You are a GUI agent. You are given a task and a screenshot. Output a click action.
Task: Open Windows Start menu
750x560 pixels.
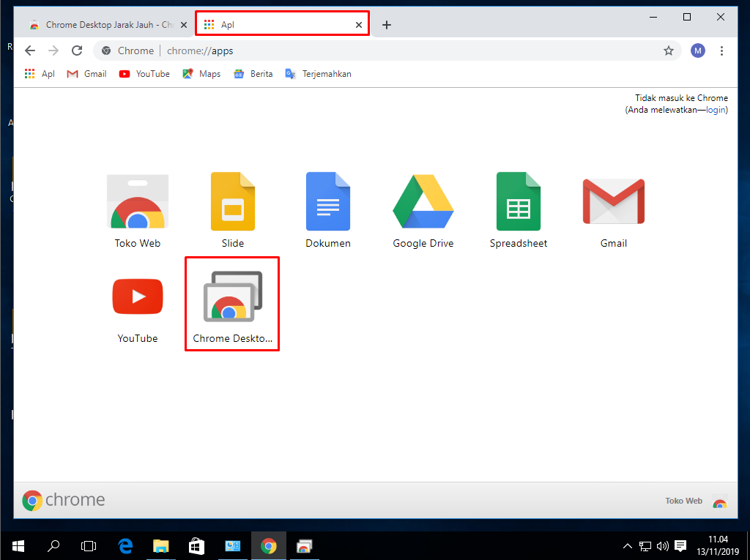18,546
